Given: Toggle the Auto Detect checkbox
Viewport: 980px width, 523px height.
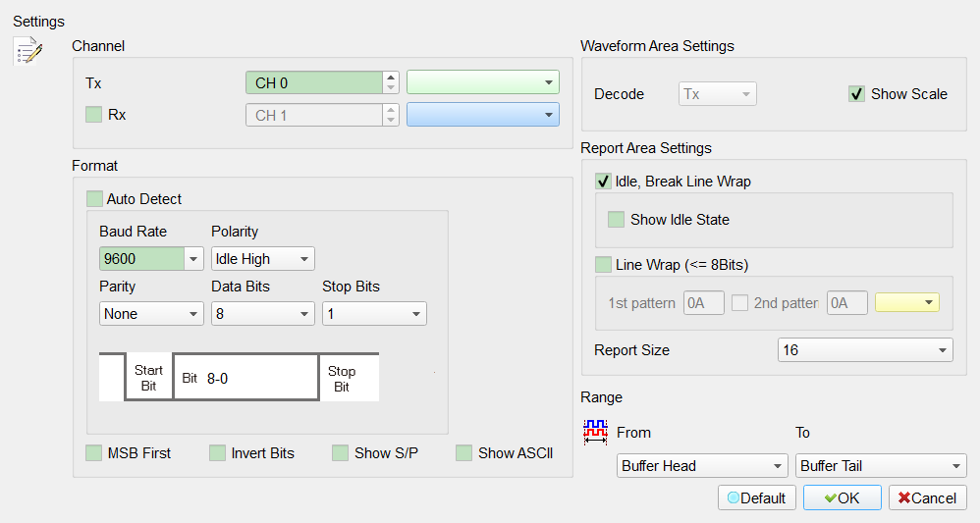Looking at the screenshot, I should 94,199.
